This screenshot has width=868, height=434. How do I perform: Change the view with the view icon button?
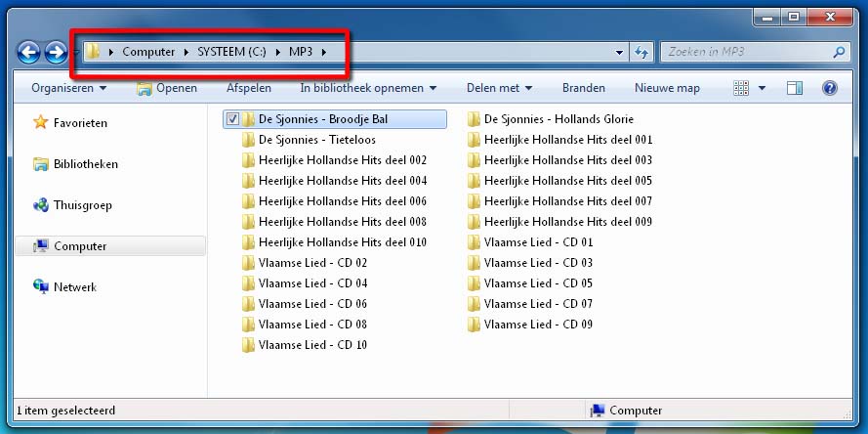[741, 88]
